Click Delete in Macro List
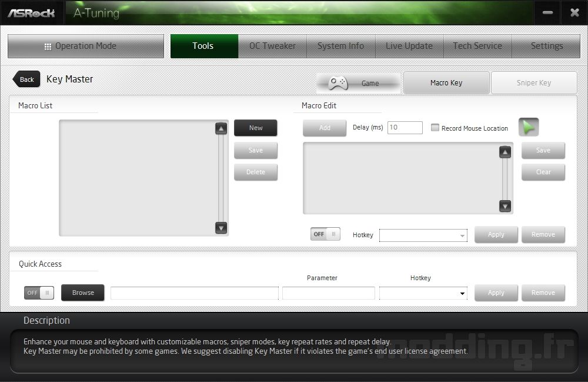The image size is (588, 382). click(x=256, y=172)
